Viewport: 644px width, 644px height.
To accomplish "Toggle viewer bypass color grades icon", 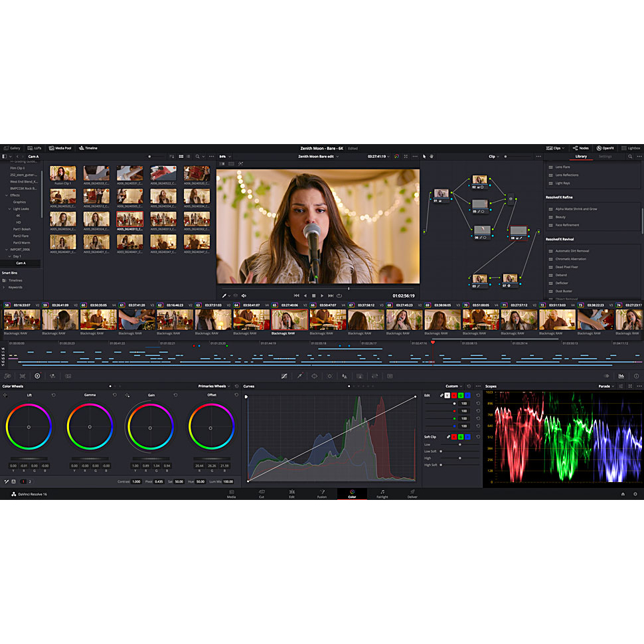I will (396, 157).
